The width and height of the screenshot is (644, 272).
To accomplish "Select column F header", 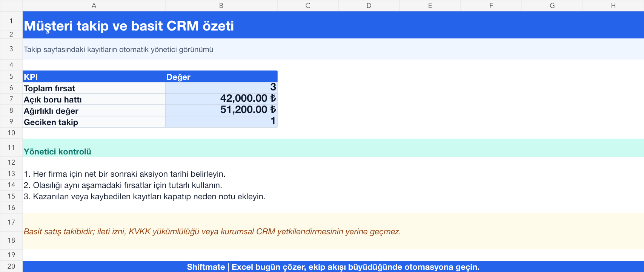I will (491, 6).
